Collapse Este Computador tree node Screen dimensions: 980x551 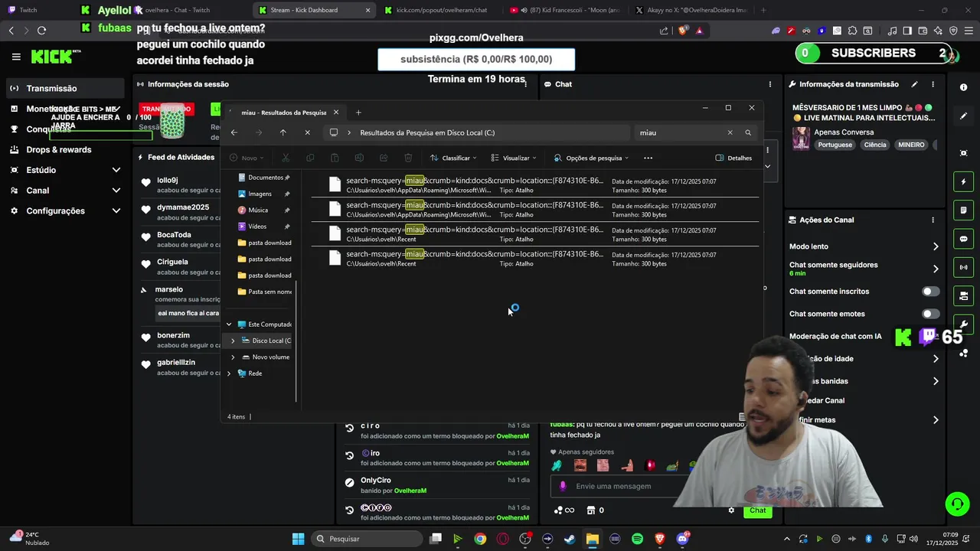coord(229,324)
